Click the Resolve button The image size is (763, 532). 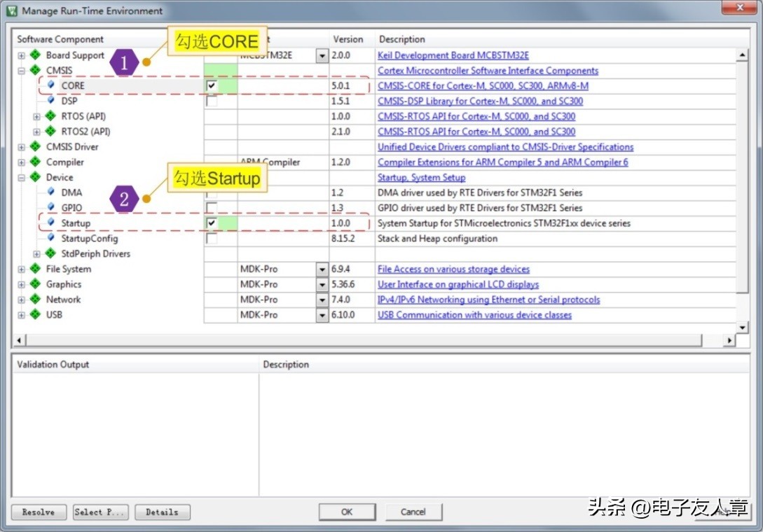click(39, 512)
